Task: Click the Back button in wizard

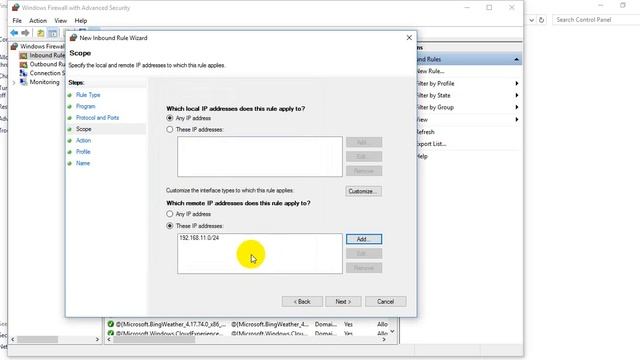Action: pos(302,302)
